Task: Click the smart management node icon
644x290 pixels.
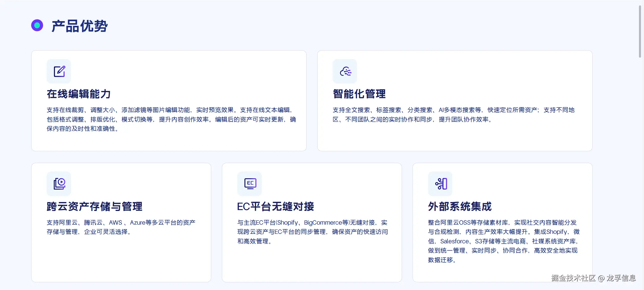Action: coord(345,71)
